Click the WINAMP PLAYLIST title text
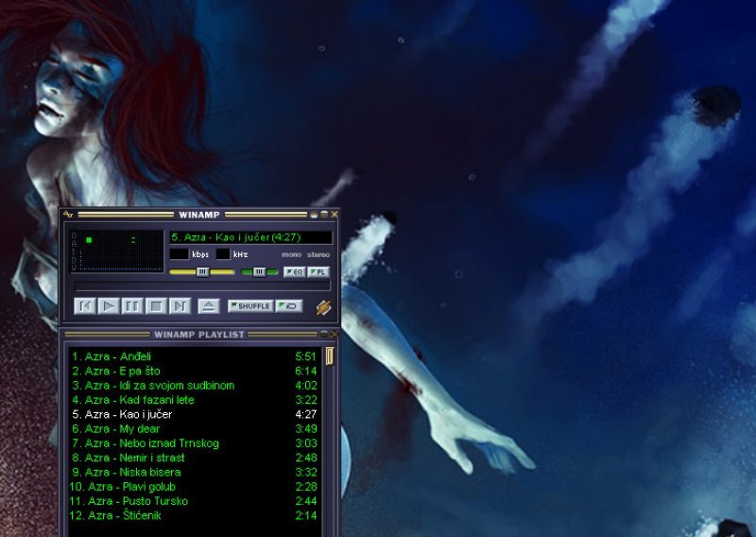Screen dimensions: 756x537 tap(199, 335)
